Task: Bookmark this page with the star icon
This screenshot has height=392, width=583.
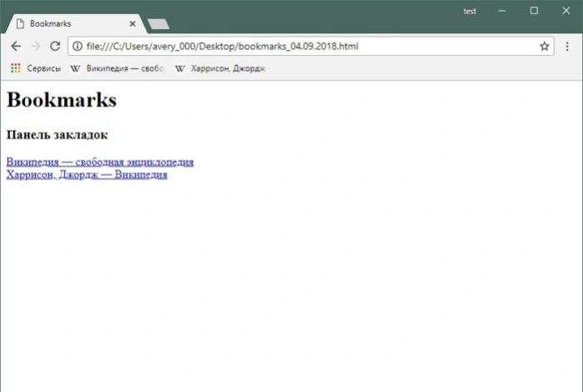Action: click(x=545, y=46)
